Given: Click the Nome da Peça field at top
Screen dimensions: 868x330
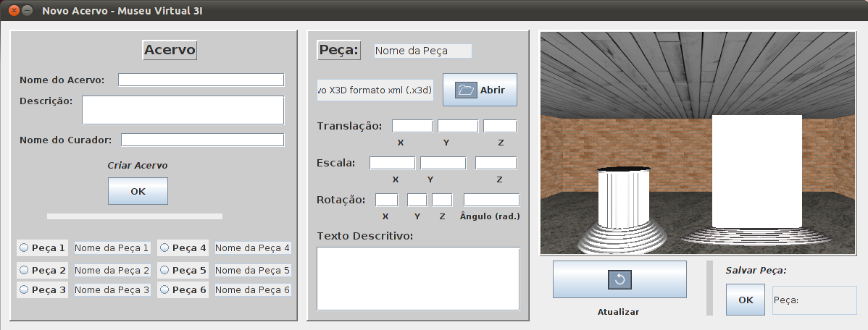Looking at the screenshot, I should (x=423, y=51).
